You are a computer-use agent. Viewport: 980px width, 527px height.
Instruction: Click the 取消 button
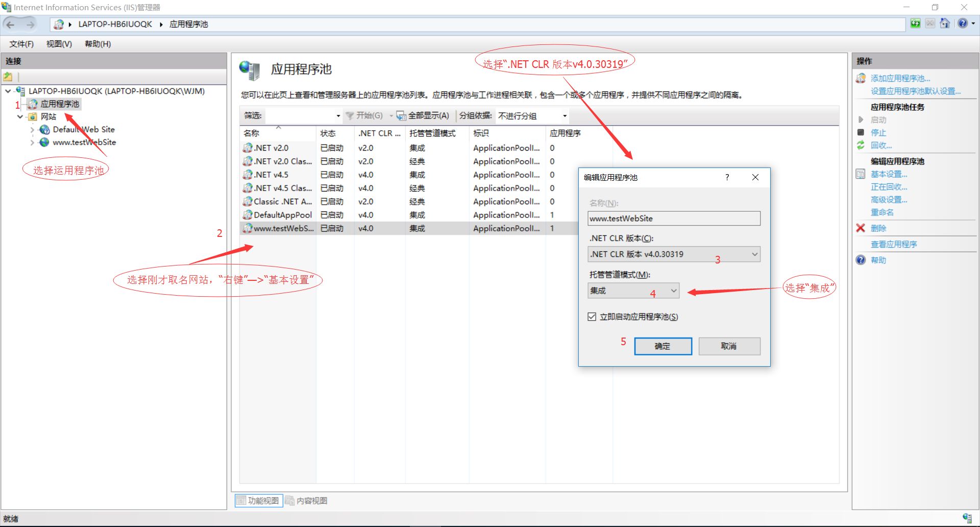(x=729, y=346)
